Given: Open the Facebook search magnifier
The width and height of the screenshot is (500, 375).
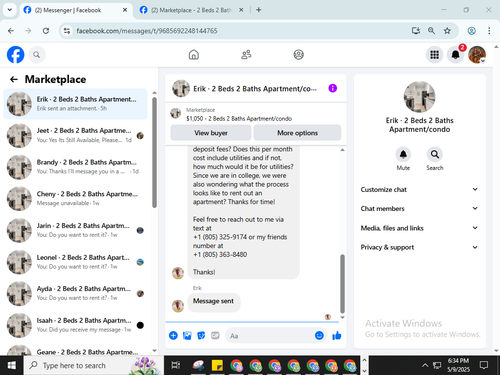Looking at the screenshot, I should pyautogui.click(x=37, y=55).
